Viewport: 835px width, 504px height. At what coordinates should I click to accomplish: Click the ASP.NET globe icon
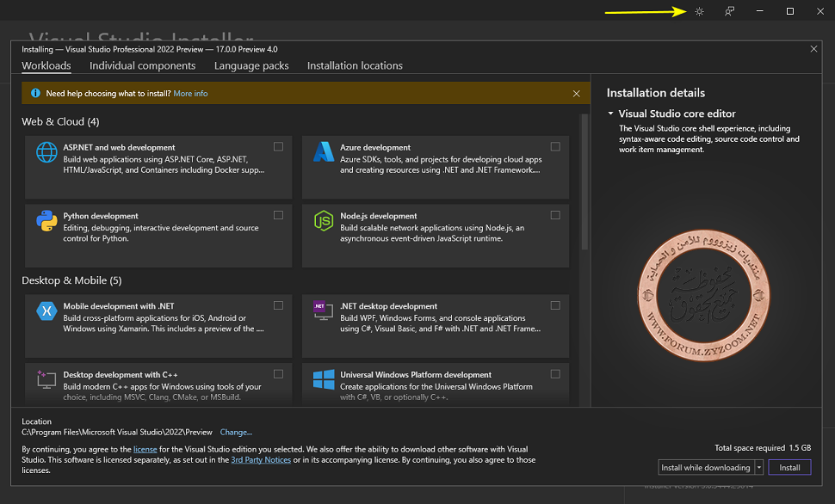coord(46,152)
